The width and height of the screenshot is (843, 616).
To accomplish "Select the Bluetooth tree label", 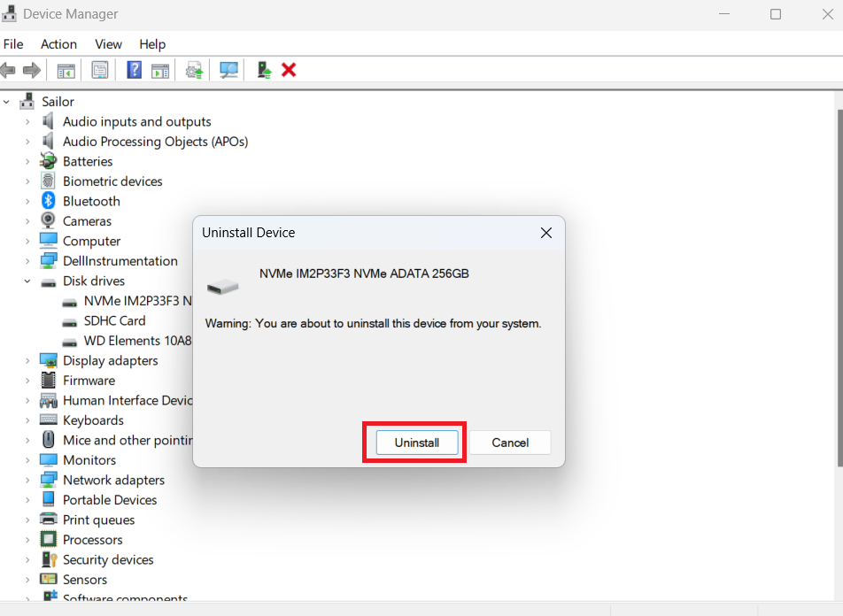I will (x=91, y=201).
